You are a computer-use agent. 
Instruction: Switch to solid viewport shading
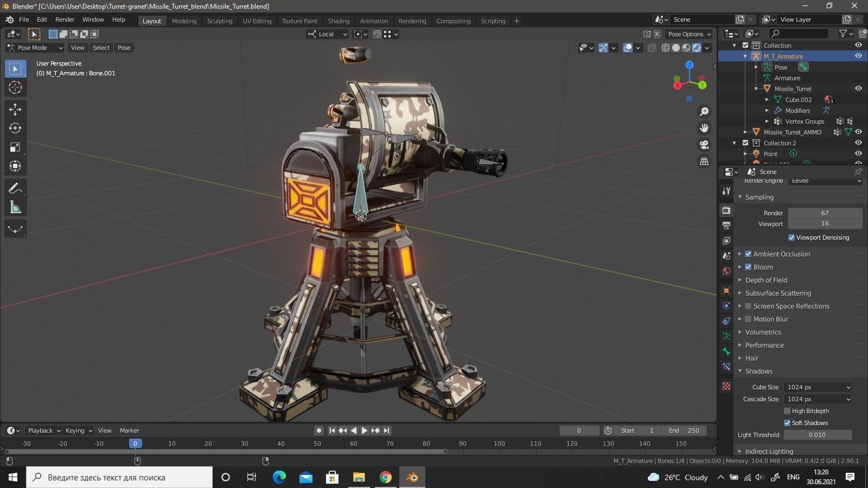tap(676, 48)
